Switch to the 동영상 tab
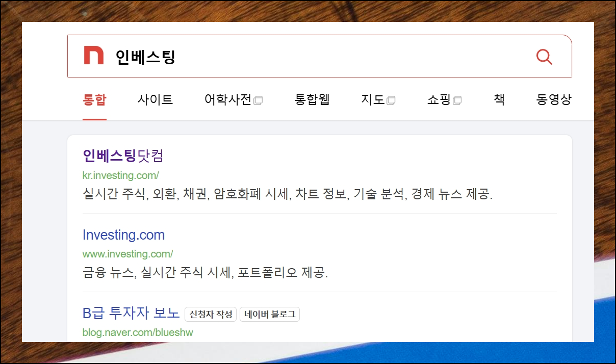This screenshot has height=364, width=616. click(x=554, y=100)
